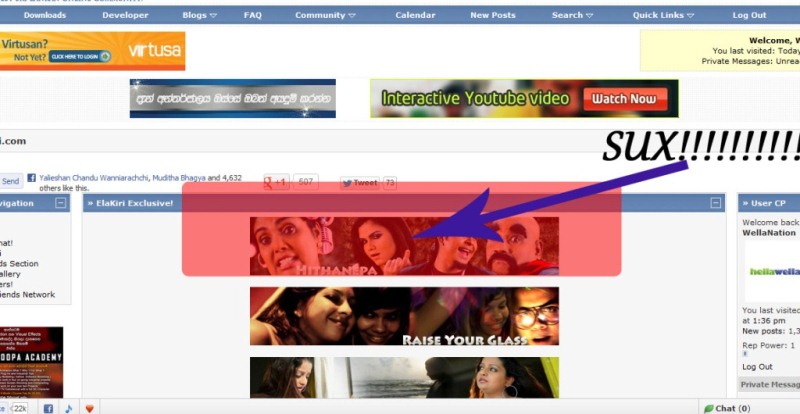Click the 507 Google plus count
The image size is (800, 414).
pyautogui.click(x=306, y=182)
